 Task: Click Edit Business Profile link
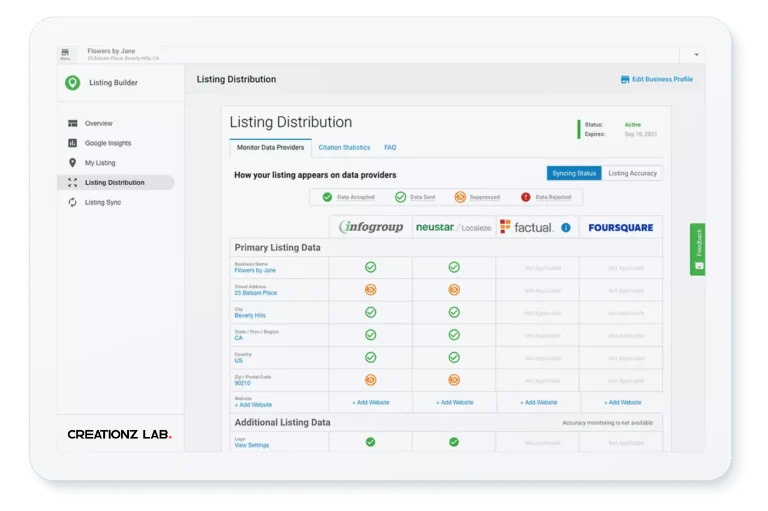(656, 79)
